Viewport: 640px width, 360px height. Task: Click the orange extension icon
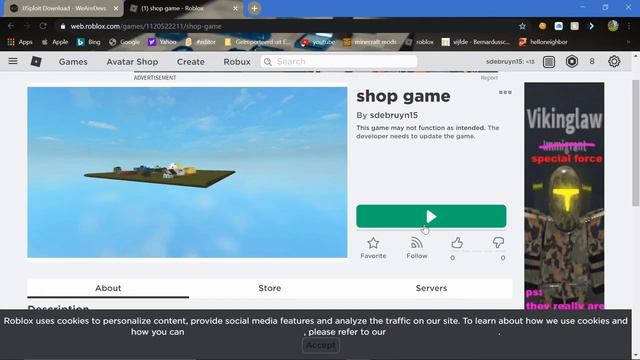click(542, 26)
